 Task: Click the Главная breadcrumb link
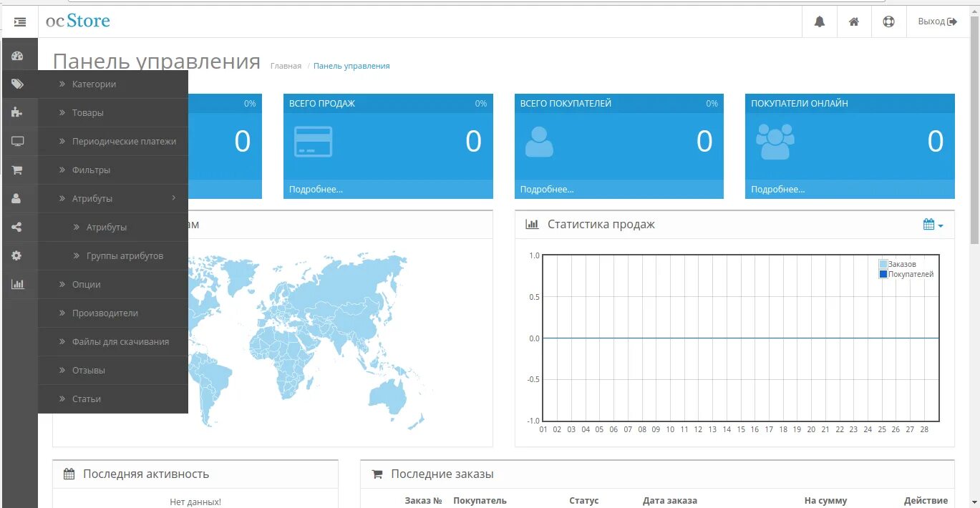click(286, 66)
